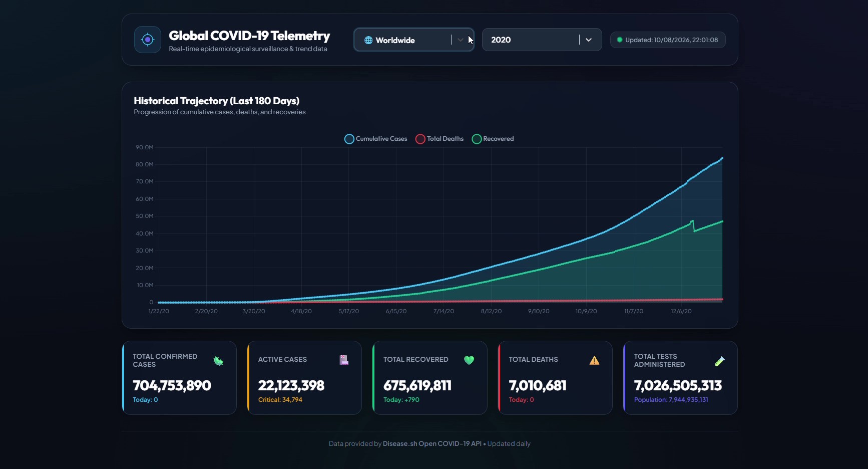Toggle the Recovered series in the legend
The height and width of the screenshot is (469, 868).
pyautogui.click(x=493, y=139)
